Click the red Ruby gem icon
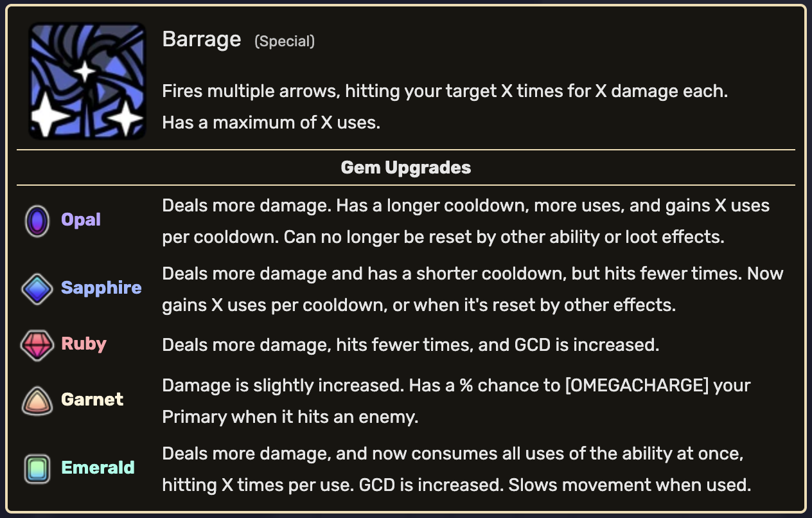The height and width of the screenshot is (518, 812). [37, 344]
